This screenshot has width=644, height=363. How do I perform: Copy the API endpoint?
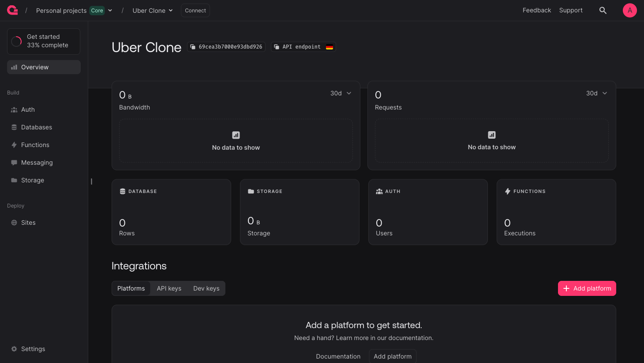(303, 47)
